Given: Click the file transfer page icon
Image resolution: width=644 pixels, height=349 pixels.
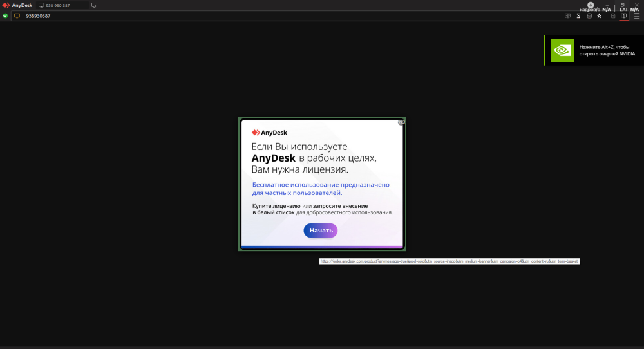Looking at the screenshot, I should click(x=613, y=16).
